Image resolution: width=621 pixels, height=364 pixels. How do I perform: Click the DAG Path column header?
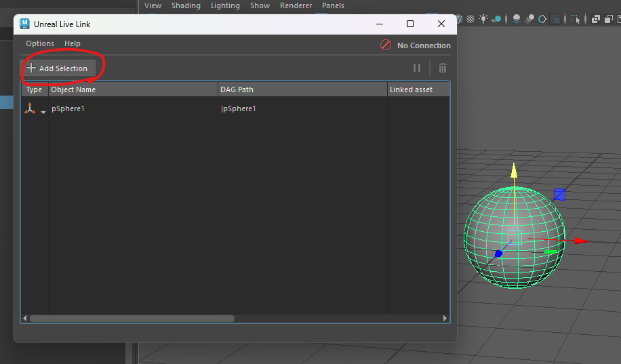[302, 89]
